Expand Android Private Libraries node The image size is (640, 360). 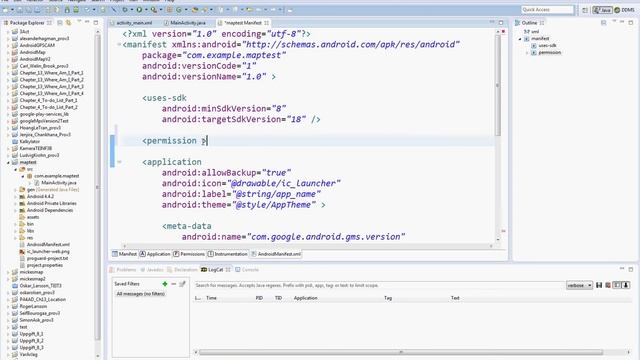[x=16, y=204]
